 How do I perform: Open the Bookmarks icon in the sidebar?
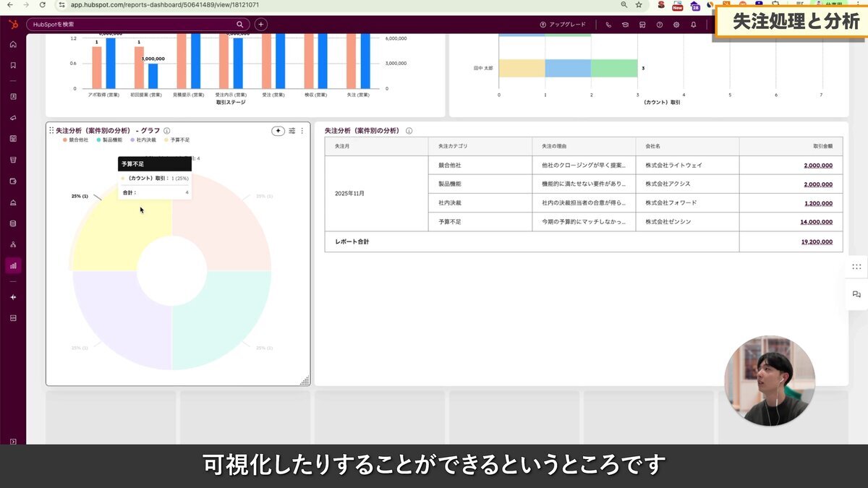12,63
